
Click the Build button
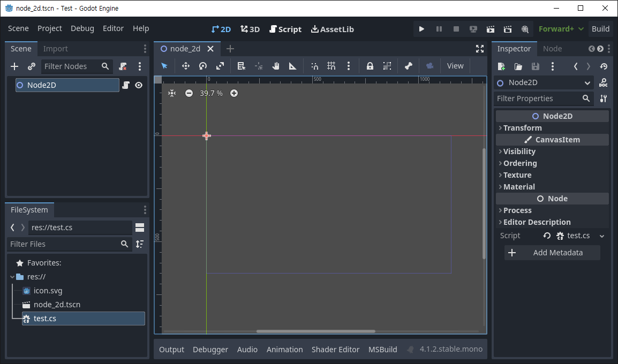(600, 29)
